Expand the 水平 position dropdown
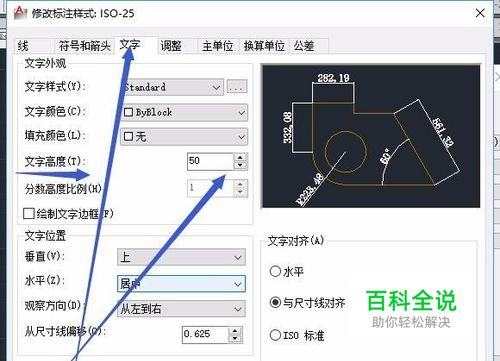Screen dimensions: 500x361 pos(181,284)
